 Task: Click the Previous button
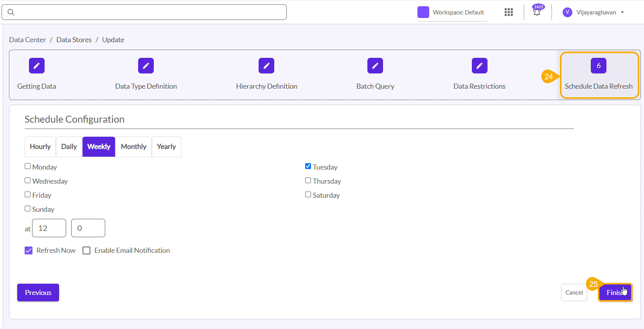click(x=38, y=293)
